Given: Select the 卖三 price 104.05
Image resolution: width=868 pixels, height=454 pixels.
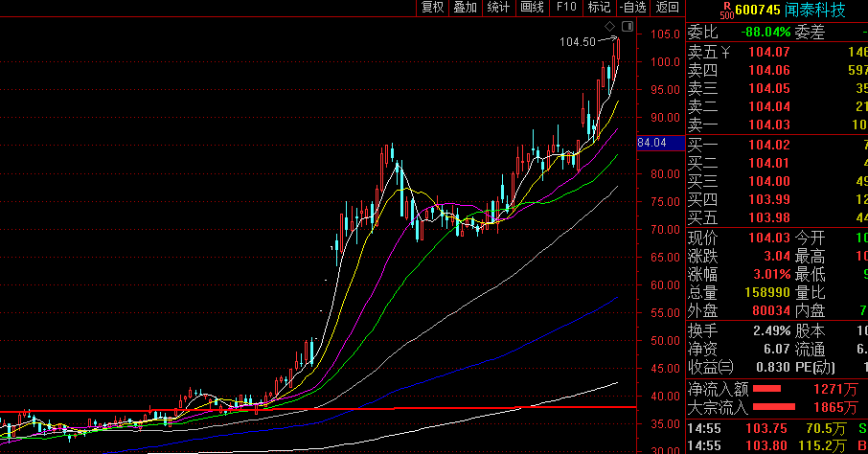Looking at the screenshot, I should coord(769,88).
